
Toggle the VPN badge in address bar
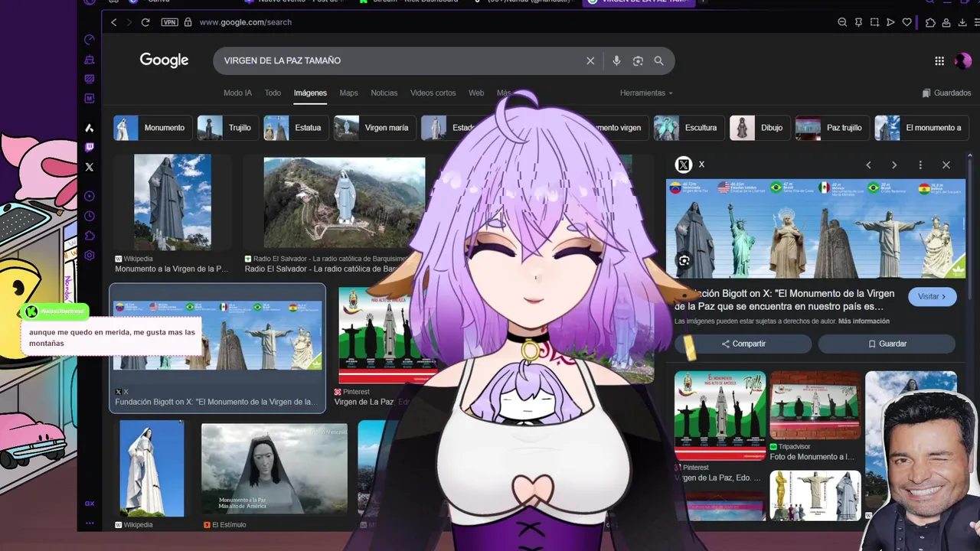(169, 22)
